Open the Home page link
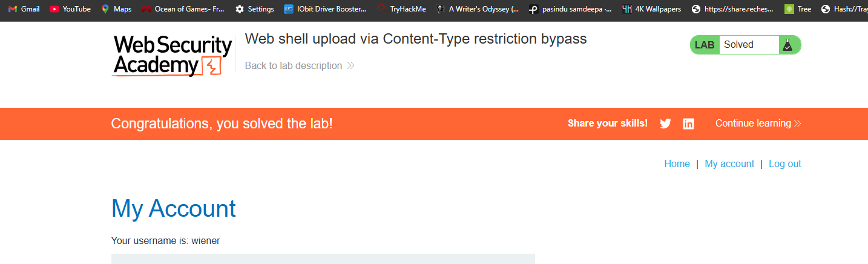Viewport: 868px width, 264px height. pos(677,163)
